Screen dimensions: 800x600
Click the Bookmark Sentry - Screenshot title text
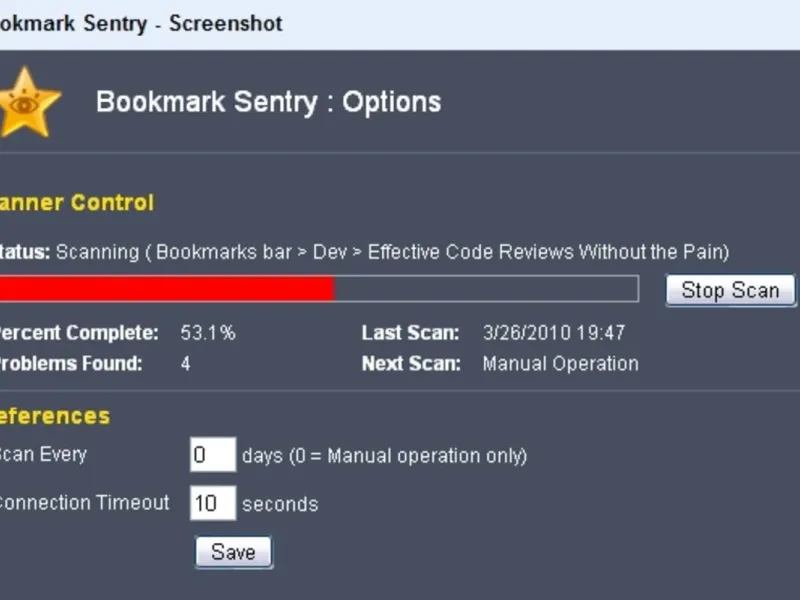click(140, 23)
